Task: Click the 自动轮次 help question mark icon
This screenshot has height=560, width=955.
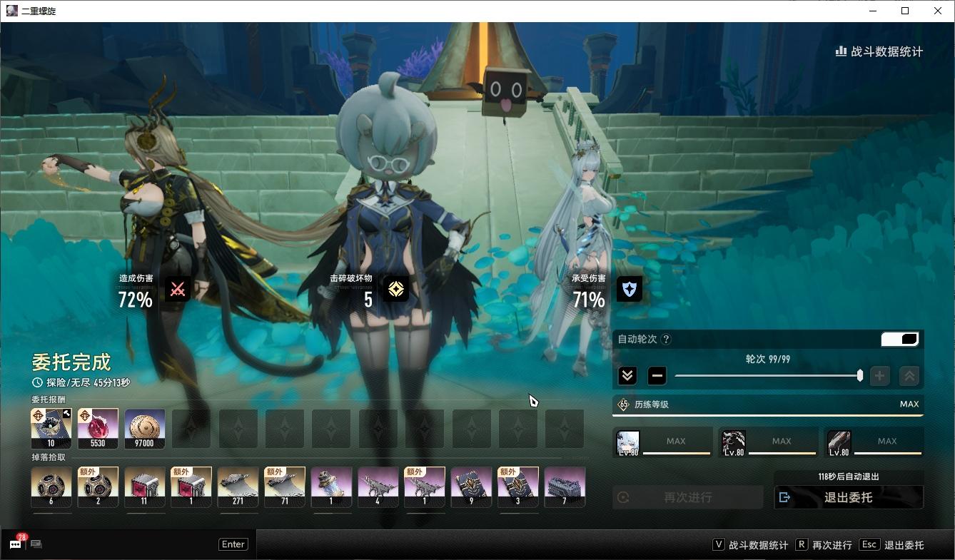Action: click(x=666, y=340)
